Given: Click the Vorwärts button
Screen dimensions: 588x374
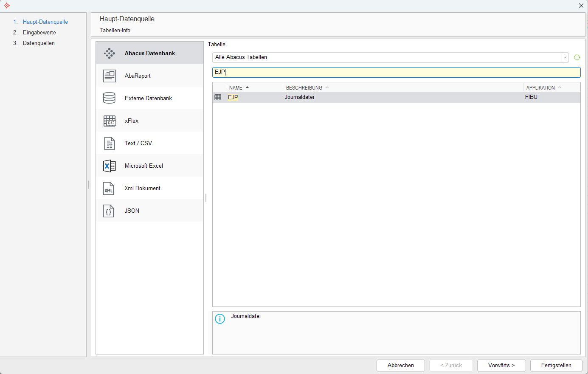Looking at the screenshot, I should tap(501, 365).
